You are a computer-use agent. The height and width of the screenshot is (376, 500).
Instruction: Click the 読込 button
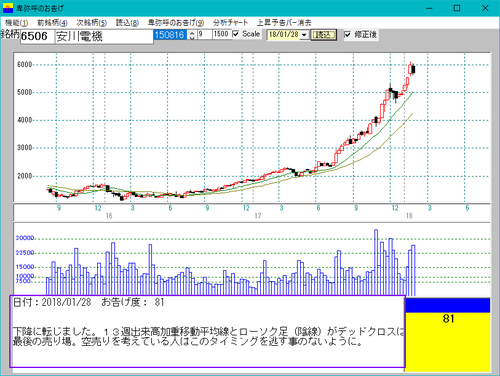pos(323,35)
